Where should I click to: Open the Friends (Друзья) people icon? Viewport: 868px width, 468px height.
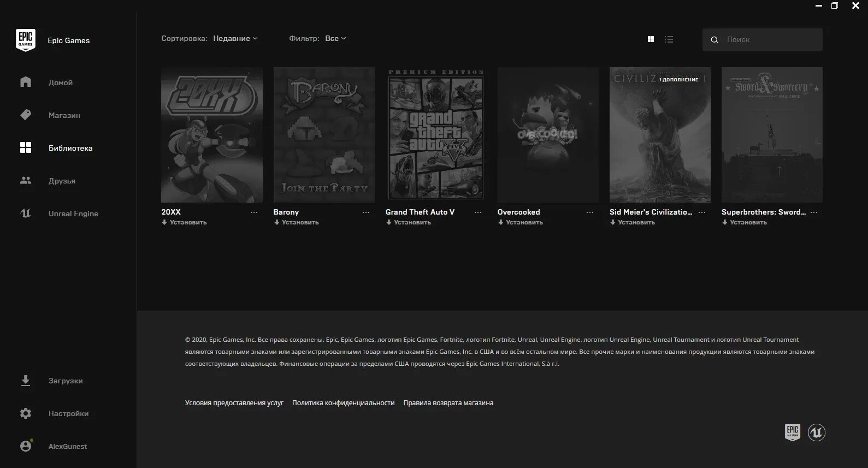coord(26,180)
